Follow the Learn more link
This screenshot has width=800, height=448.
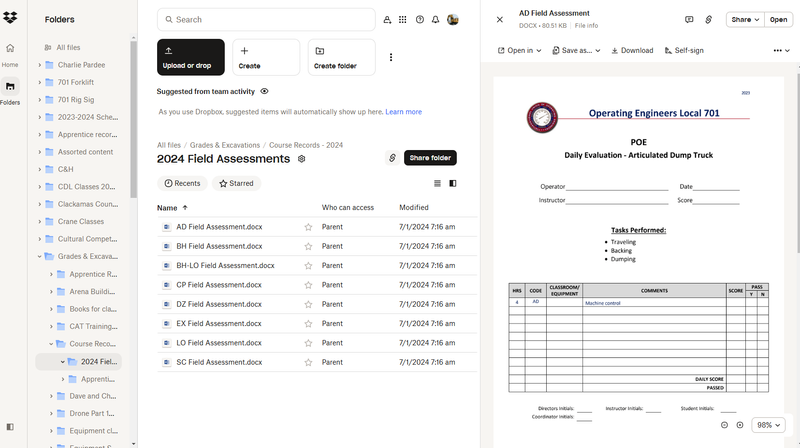click(403, 112)
